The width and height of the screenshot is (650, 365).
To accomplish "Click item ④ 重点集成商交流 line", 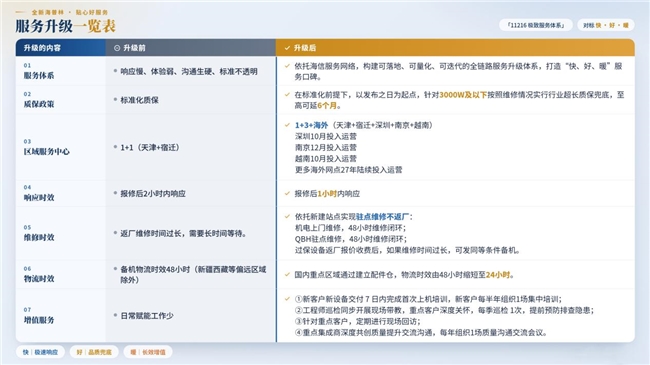I will [421, 333].
